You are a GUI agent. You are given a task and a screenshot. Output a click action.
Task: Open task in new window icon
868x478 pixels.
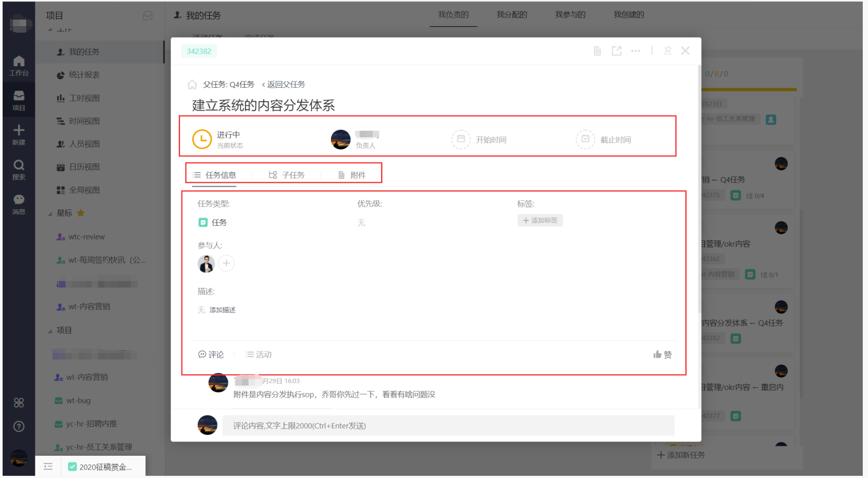coord(616,51)
